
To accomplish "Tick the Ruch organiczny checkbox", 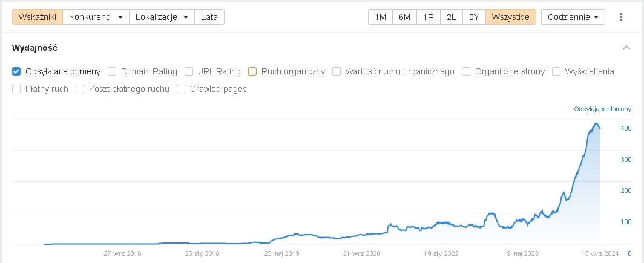I will [x=252, y=71].
